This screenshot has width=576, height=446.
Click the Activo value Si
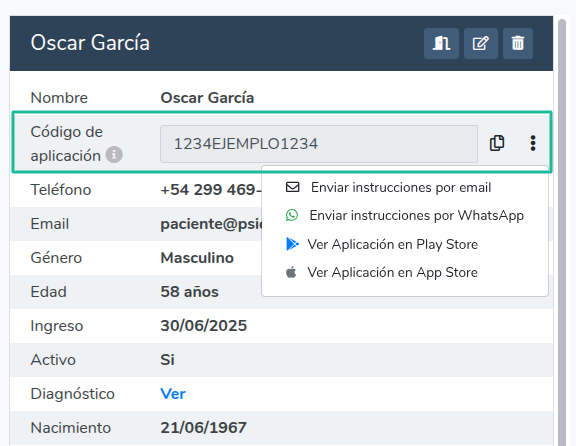pyautogui.click(x=168, y=360)
